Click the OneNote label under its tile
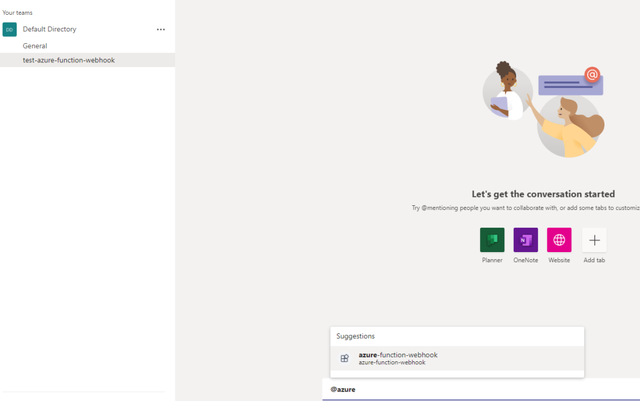Viewport: 640px width, 401px height. click(525, 260)
